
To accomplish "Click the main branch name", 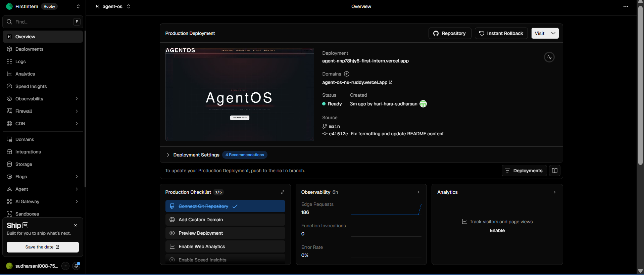I will coord(334,126).
